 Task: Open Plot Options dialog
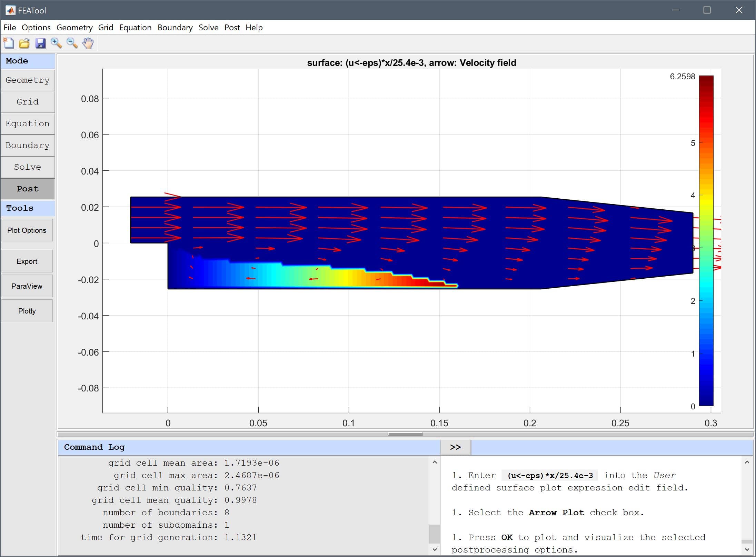pyautogui.click(x=27, y=230)
